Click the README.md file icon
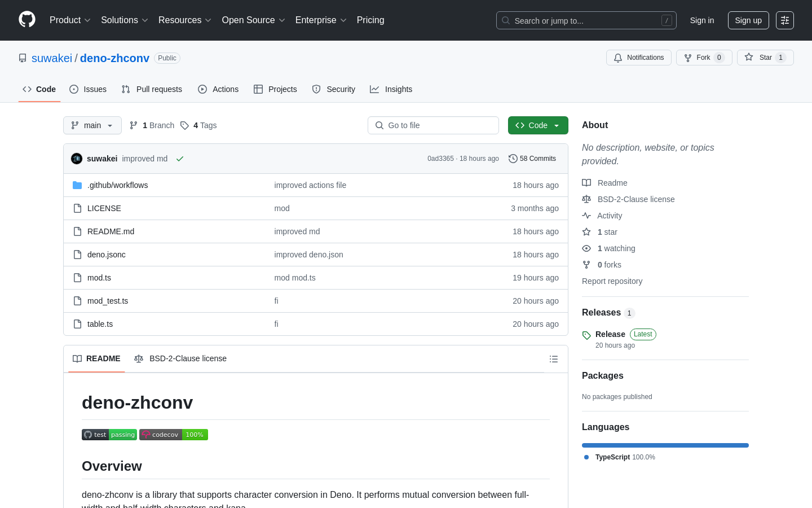Viewport: 812px width, 508px height. click(77, 231)
